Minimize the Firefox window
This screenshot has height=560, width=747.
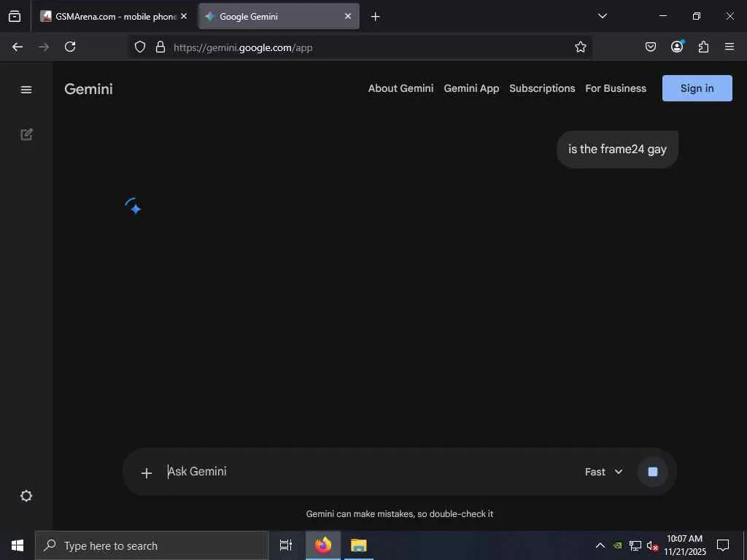[x=663, y=16]
